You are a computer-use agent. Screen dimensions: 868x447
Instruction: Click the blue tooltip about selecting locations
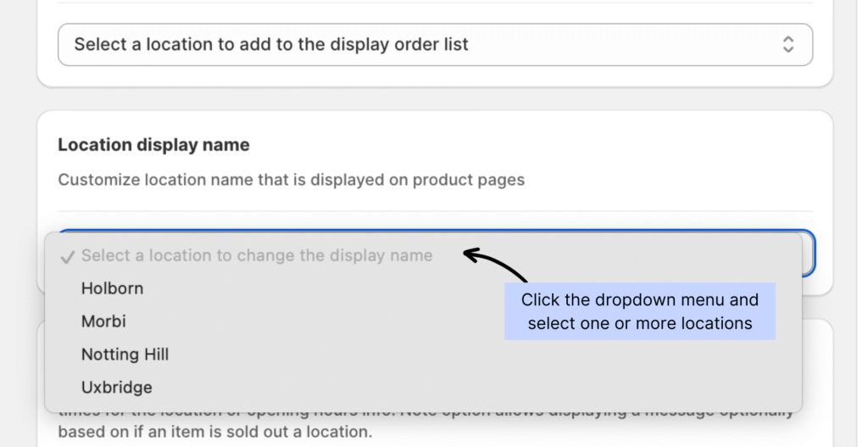[639, 311]
